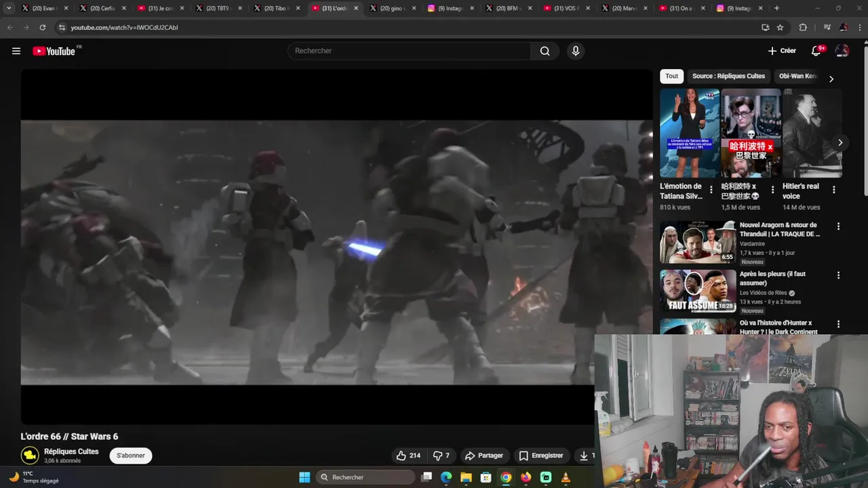
Task: Select the Obi-Wan Kenobi chip
Action: click(x=798, y=76)
